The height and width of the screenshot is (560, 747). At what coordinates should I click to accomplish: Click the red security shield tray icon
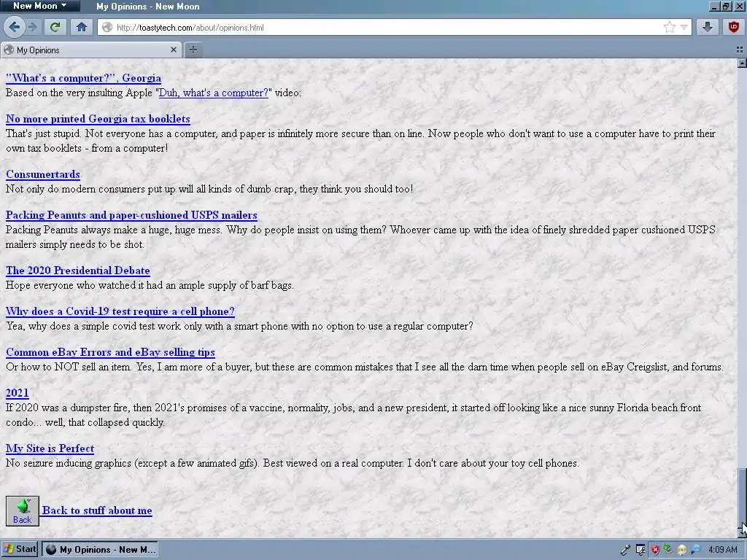[x=656, y=550]
